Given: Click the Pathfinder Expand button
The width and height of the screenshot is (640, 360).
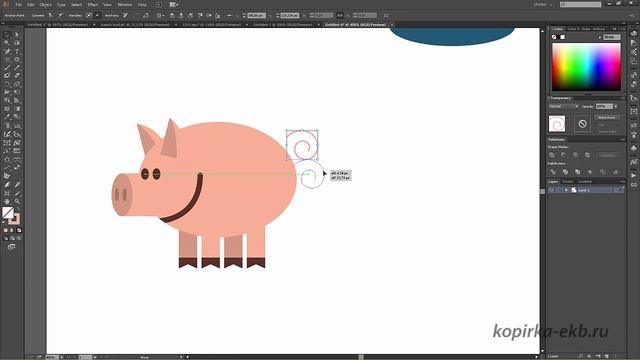Looking at the screenshot, I should pos(608,155).
